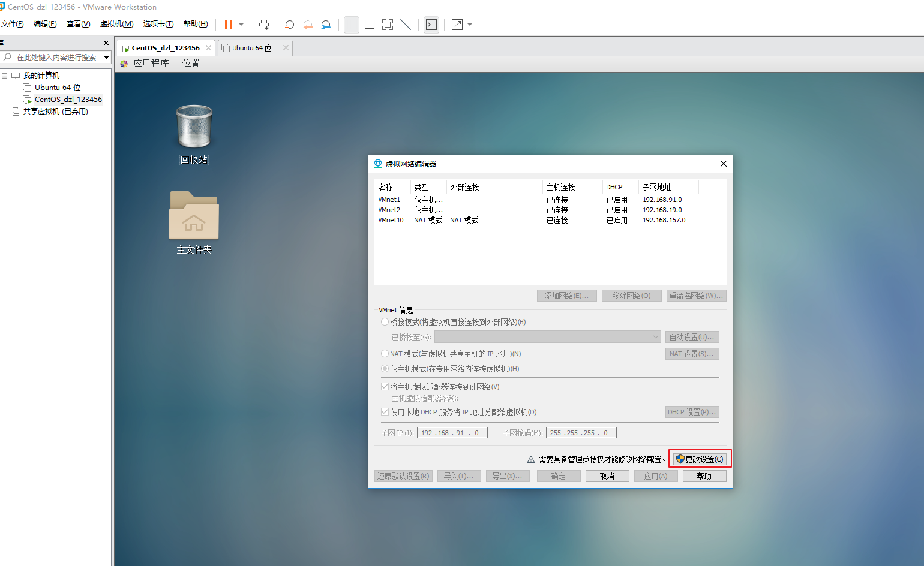Click the 还原默认设置(R) button
Screen dimensions: 924x566
[403, 476]
